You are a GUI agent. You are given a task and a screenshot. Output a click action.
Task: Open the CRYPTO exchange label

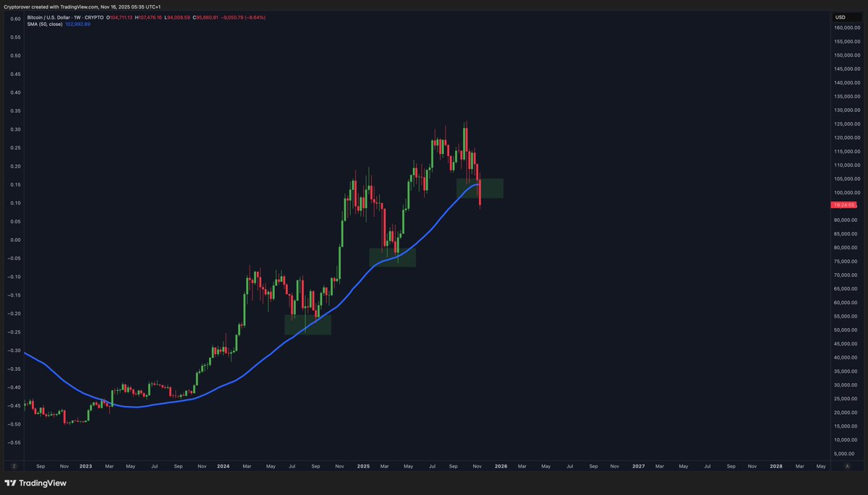(94, 17)
